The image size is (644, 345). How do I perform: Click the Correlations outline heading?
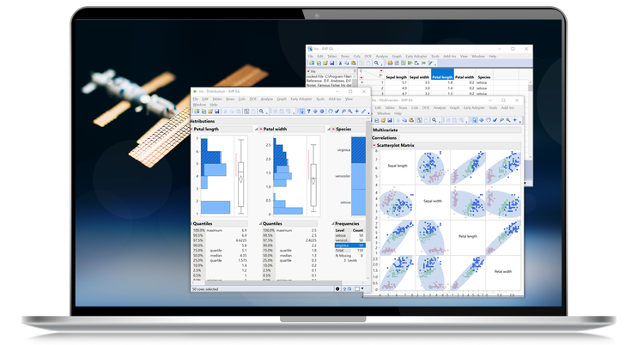[x=384, y=138]
